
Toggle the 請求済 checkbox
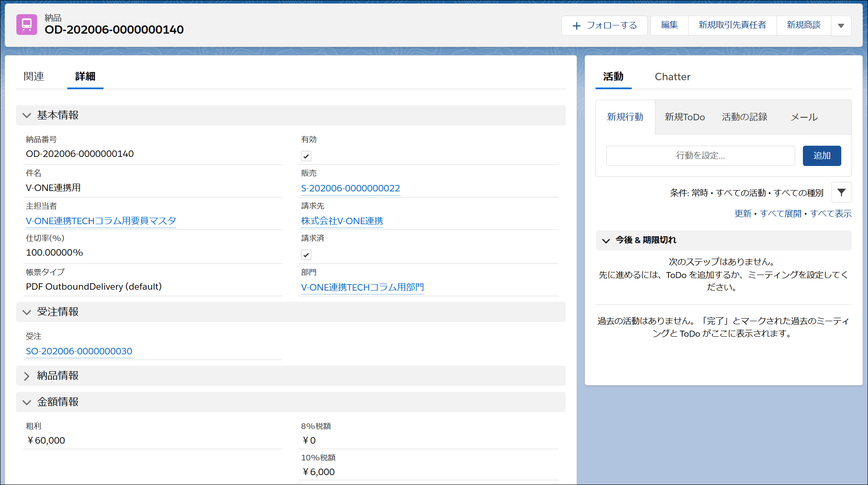(306, 255)
